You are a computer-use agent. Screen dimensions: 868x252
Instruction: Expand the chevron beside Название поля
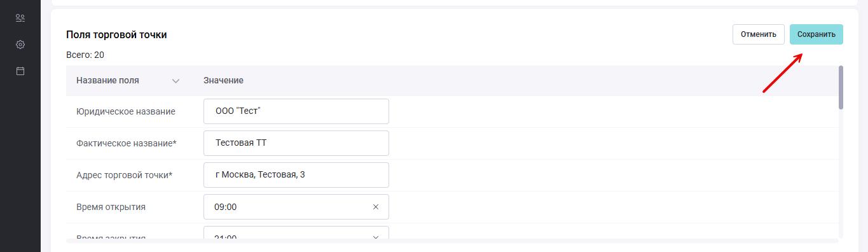tap(176, 81)
